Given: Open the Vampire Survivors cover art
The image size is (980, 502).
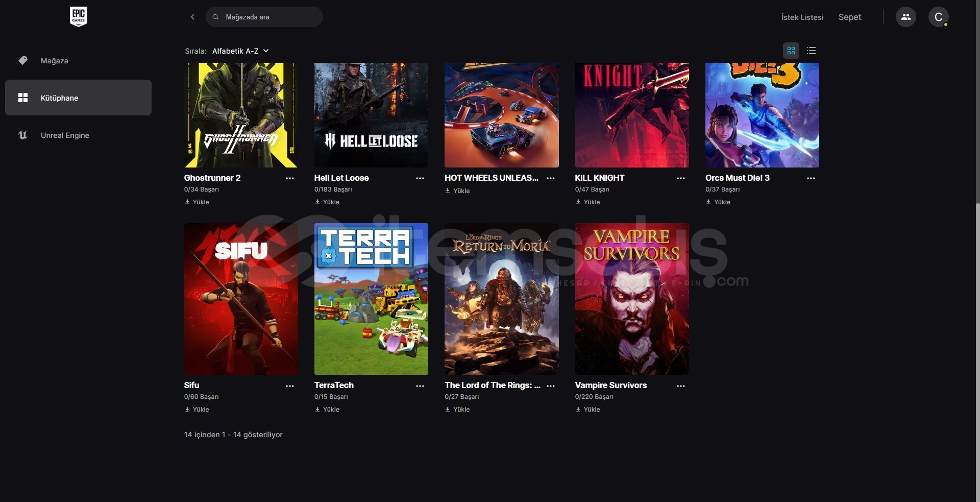Looking at the screenshot, I should click(x=632, y=299).
